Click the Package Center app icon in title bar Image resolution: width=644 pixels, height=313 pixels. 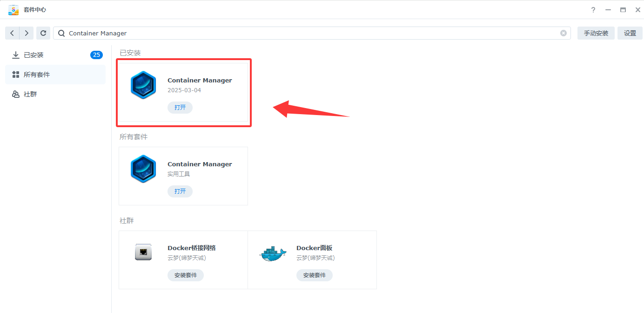click(x=13, y=10)
